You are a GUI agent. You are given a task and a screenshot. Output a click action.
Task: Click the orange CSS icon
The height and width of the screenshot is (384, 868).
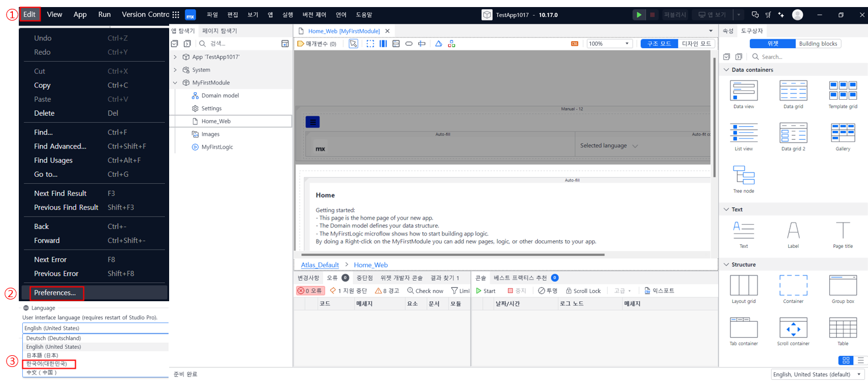click(x=574, y=43)
